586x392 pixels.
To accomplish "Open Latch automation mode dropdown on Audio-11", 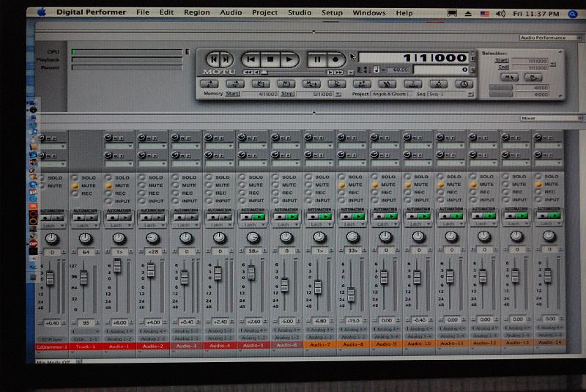I will [450, 223].
